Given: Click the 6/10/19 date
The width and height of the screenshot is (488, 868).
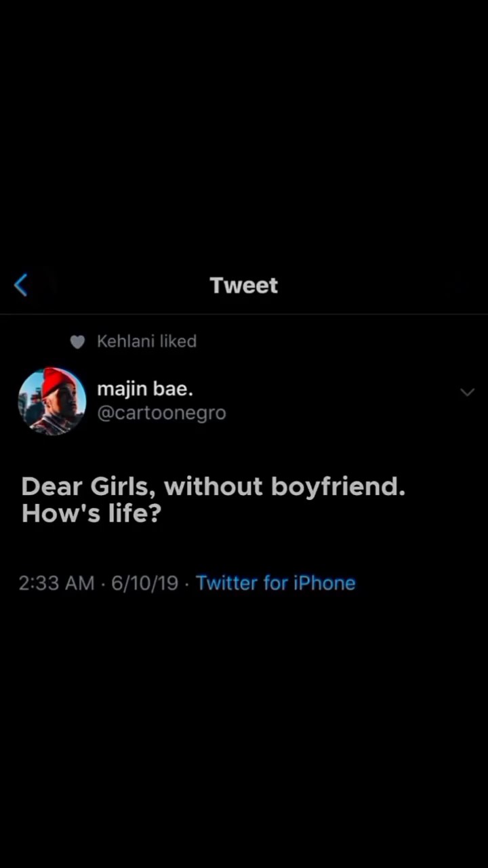Looking at the screenshot, I should pos(144,583).
